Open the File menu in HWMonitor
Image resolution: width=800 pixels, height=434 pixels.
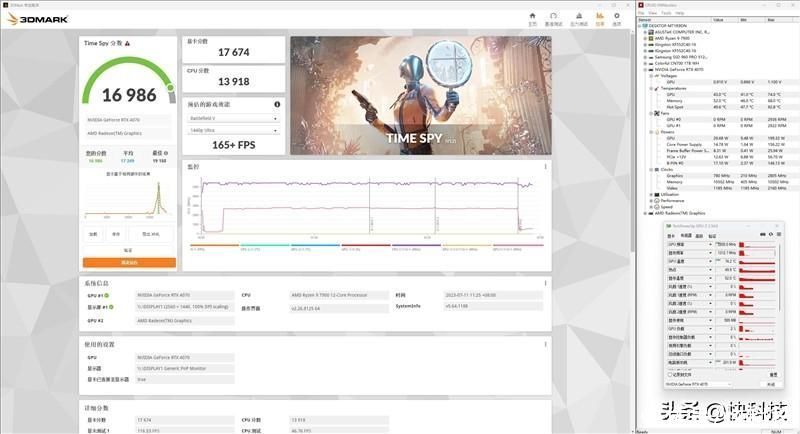[x=642, y=13]
